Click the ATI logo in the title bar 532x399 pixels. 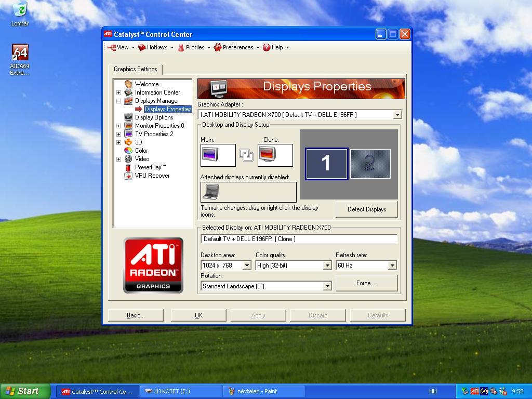point(108,34)
